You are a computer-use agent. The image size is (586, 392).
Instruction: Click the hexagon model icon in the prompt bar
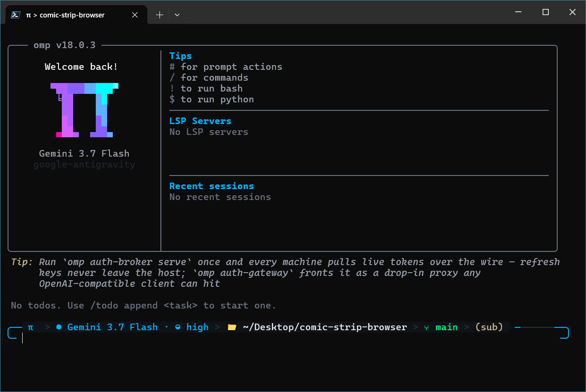click(x=59, y=327)
